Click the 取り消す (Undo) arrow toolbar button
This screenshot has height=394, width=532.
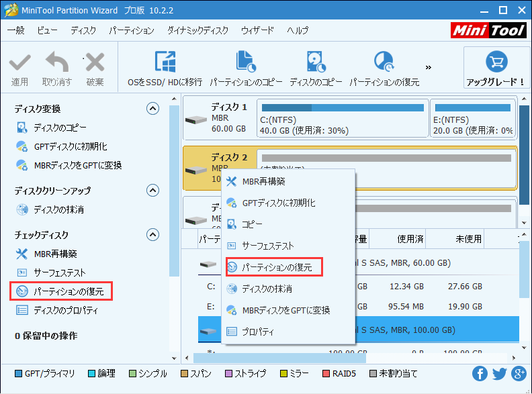[x=56, y=69]
